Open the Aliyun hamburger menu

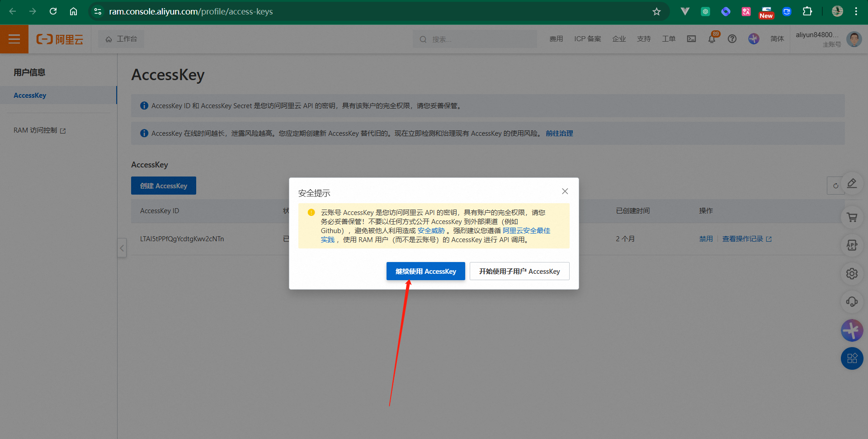tap(14, 39)
